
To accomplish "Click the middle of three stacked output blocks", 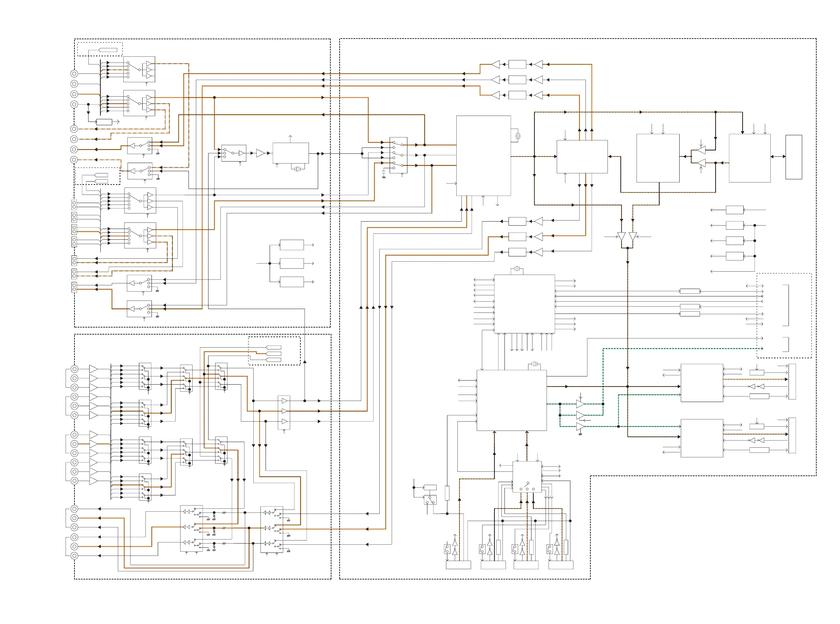I will tap(291, 263).
